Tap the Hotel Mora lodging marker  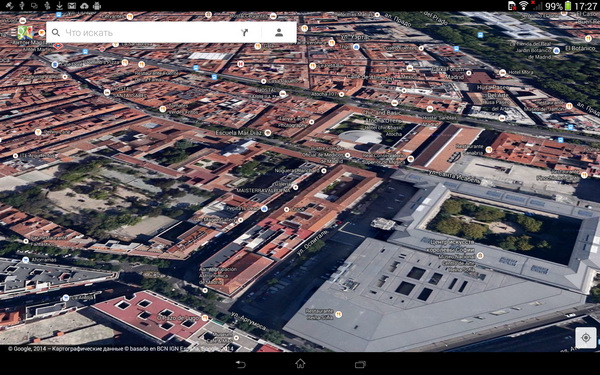[503, 72]
